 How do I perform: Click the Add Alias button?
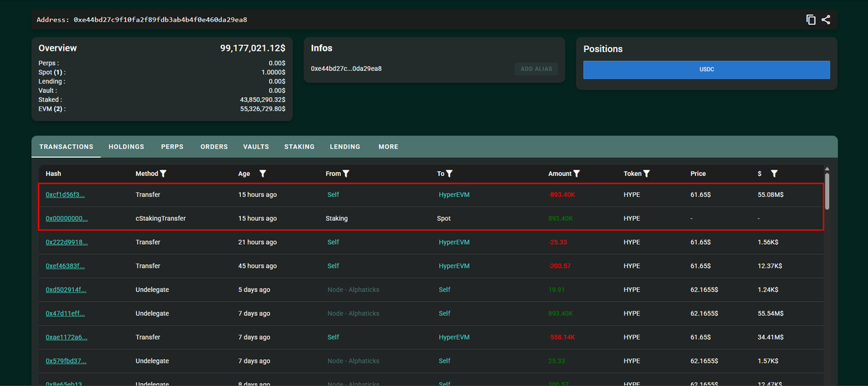coord(536,69)
